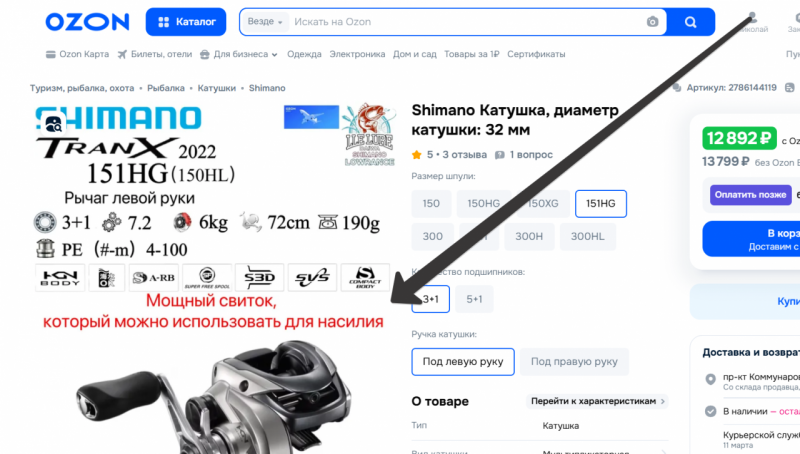This screenshot has width=800, height=454.
Task: Click the Ozon logo
Action: (x=87, y=22)
